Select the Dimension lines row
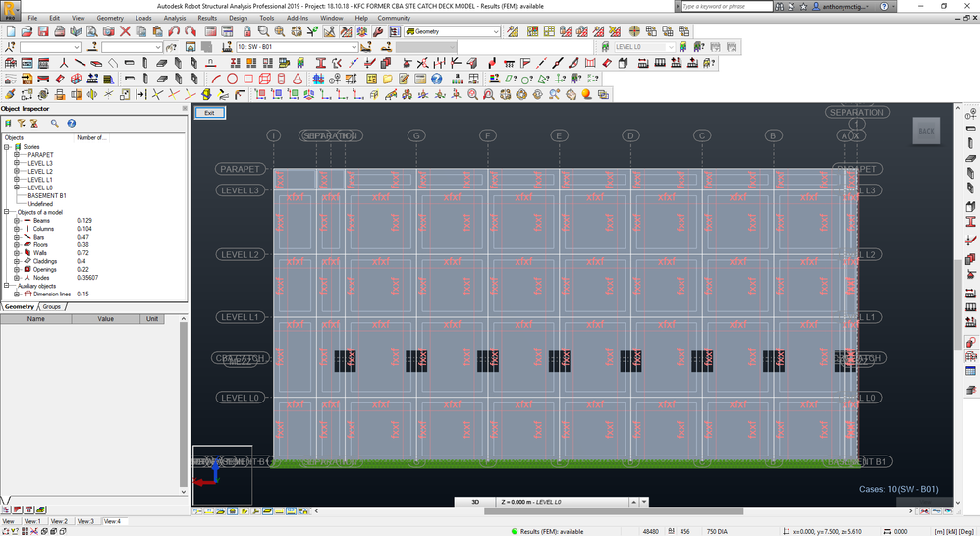 click(56, 294)
